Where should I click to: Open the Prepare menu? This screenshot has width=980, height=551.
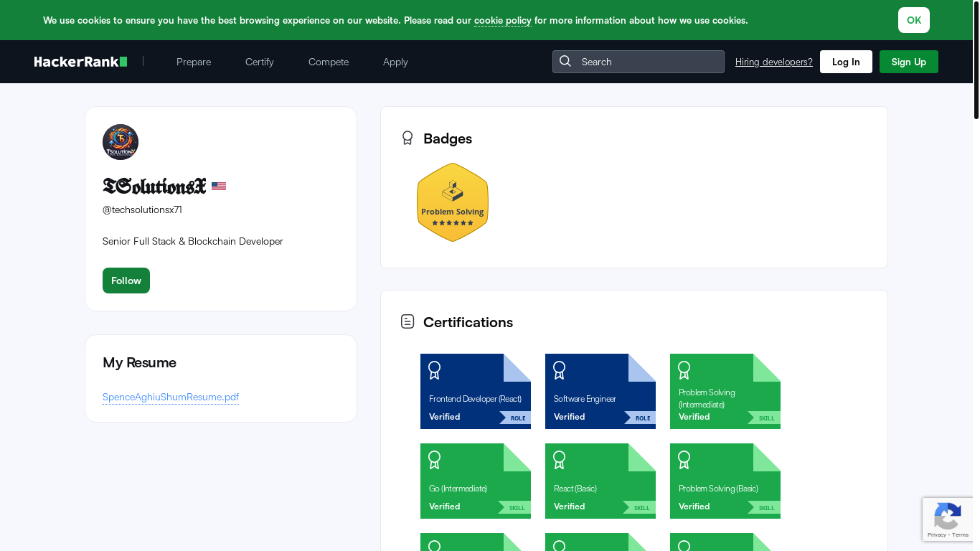click(194, 62)
